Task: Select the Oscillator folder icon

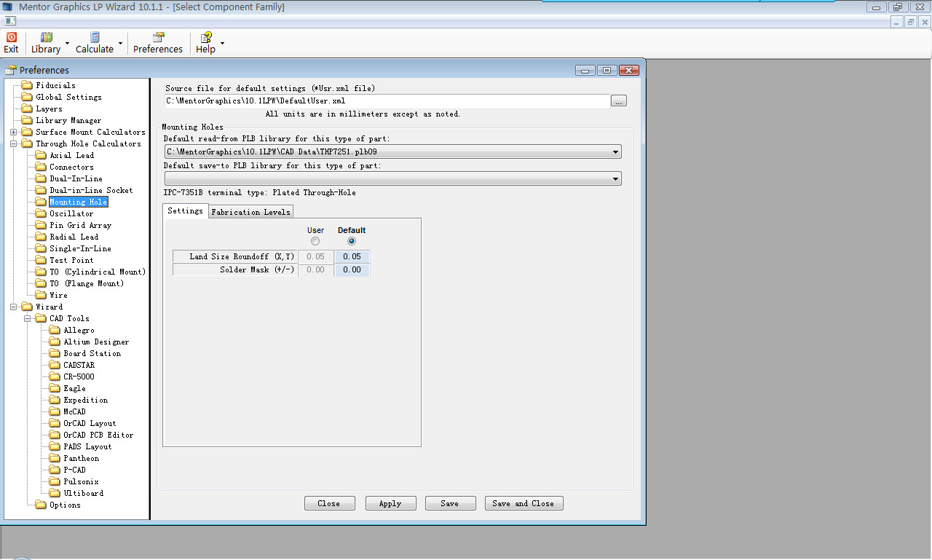Action: click(41, 213)
